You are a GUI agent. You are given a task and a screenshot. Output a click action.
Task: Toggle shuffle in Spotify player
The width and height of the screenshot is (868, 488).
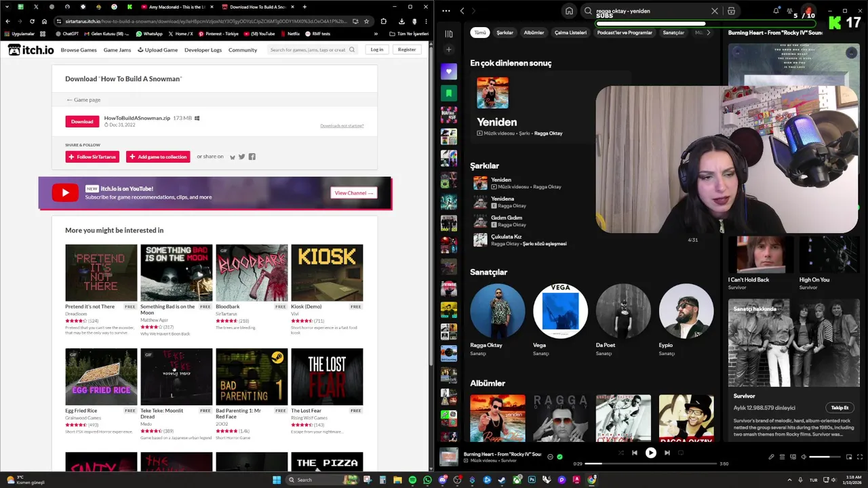[620, 453]
